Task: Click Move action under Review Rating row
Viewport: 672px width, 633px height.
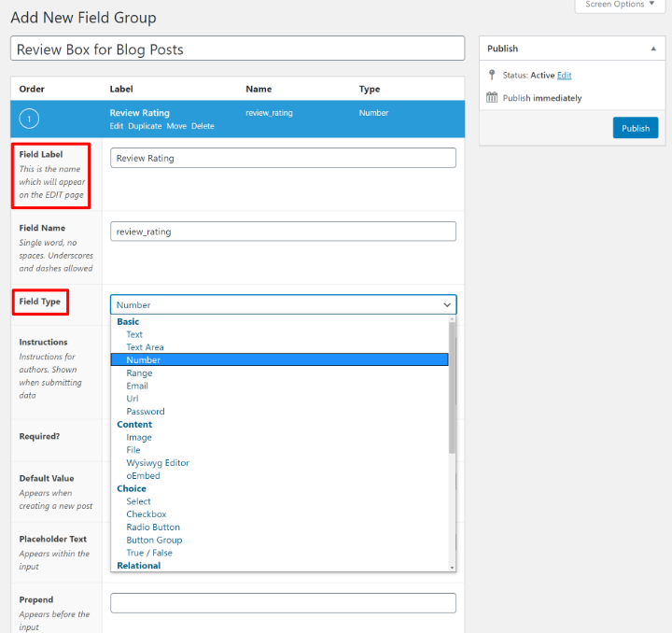Action: point(176,126)
